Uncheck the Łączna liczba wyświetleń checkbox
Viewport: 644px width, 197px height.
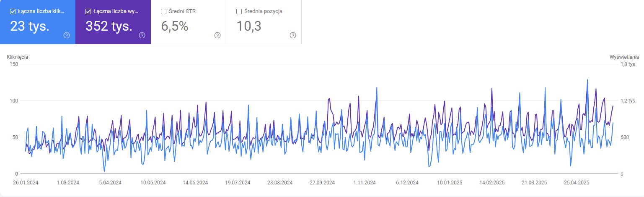coord(88,11)
